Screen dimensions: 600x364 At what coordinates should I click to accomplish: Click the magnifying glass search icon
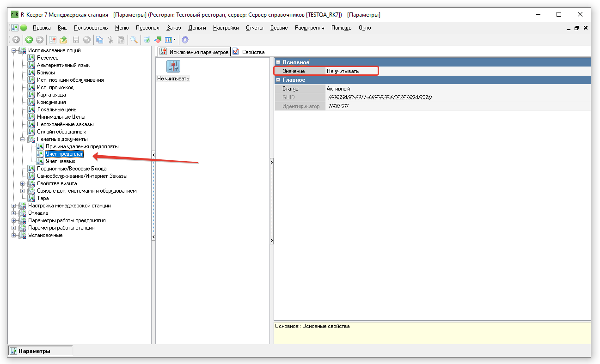[134, 40]
